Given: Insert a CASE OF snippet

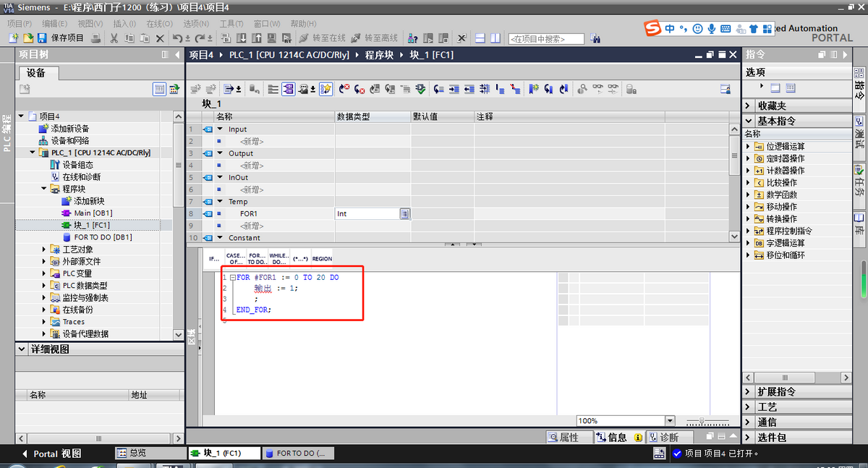Looking at the screenshot, I should [x=235, y=258].
